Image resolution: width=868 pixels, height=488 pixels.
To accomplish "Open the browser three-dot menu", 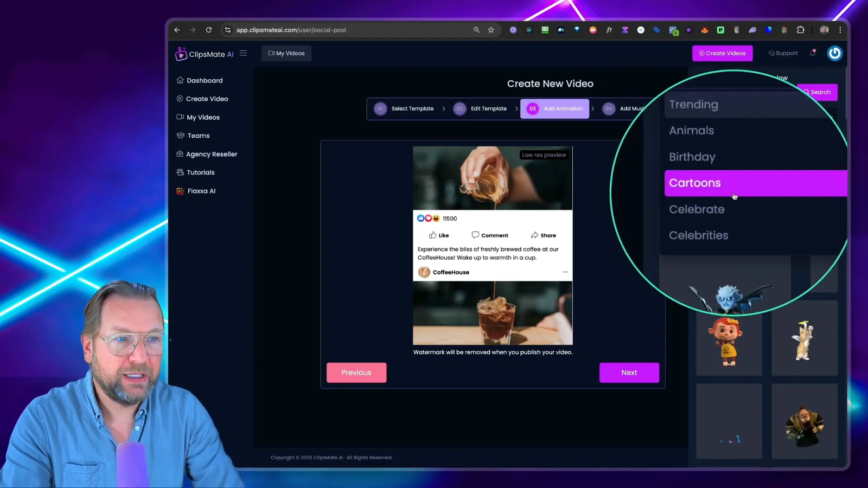I will pyautogui.click(x=840, y=30).
